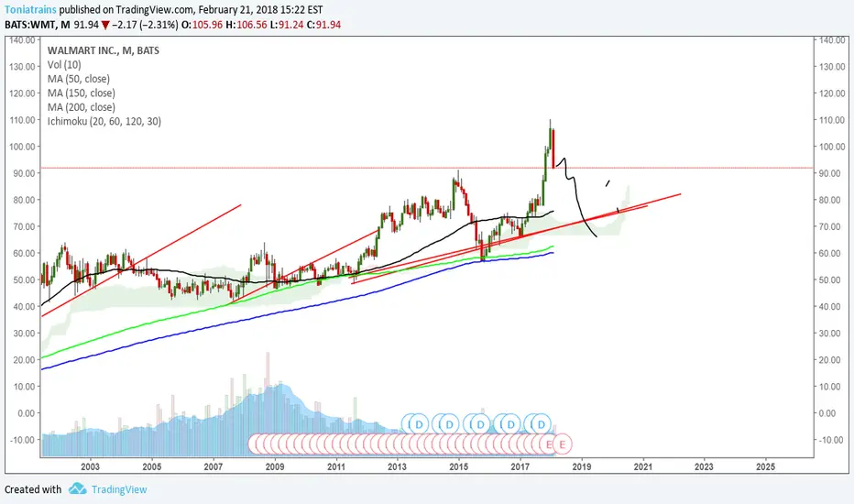This screenshot has height=504, width=854.
Task: Click 110.00 on the right price axis
Action: [x=832, y=120]
